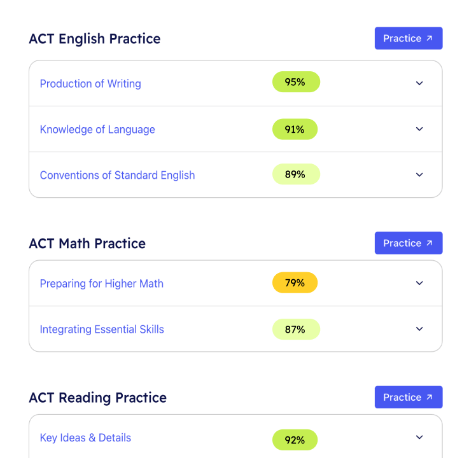Expand Conventions of Standard English row chevron
Screen dimensions: 476x458
419,175
